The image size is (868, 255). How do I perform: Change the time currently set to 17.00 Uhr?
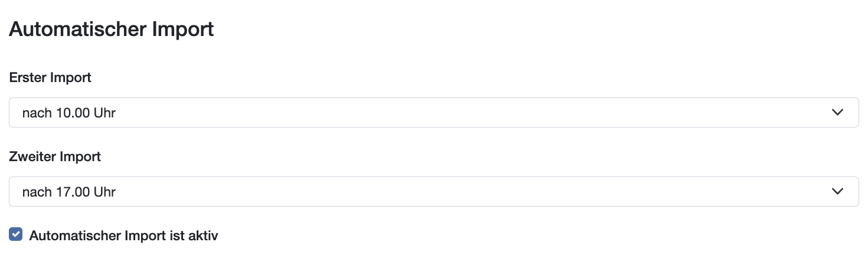pos(433,192)
